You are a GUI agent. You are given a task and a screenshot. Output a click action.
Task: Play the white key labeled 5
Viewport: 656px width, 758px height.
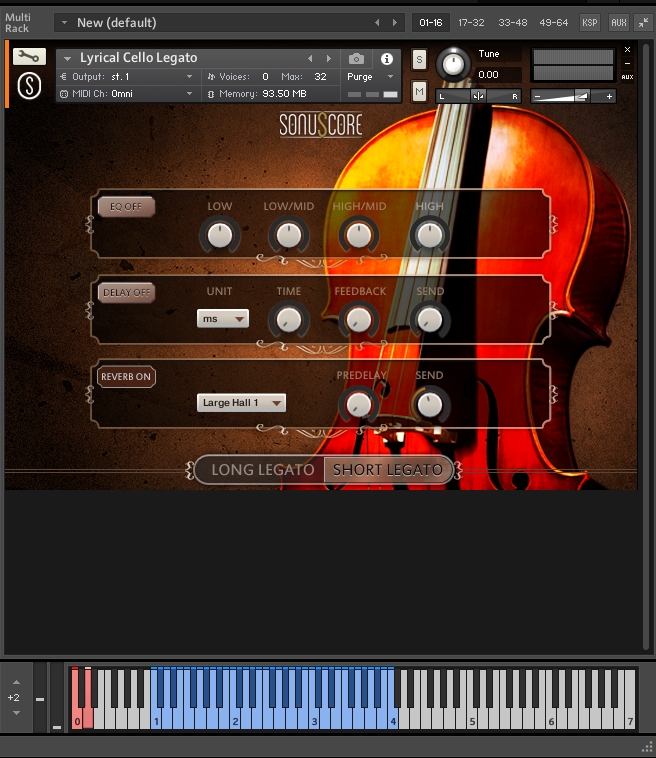[x=472, y=719]
